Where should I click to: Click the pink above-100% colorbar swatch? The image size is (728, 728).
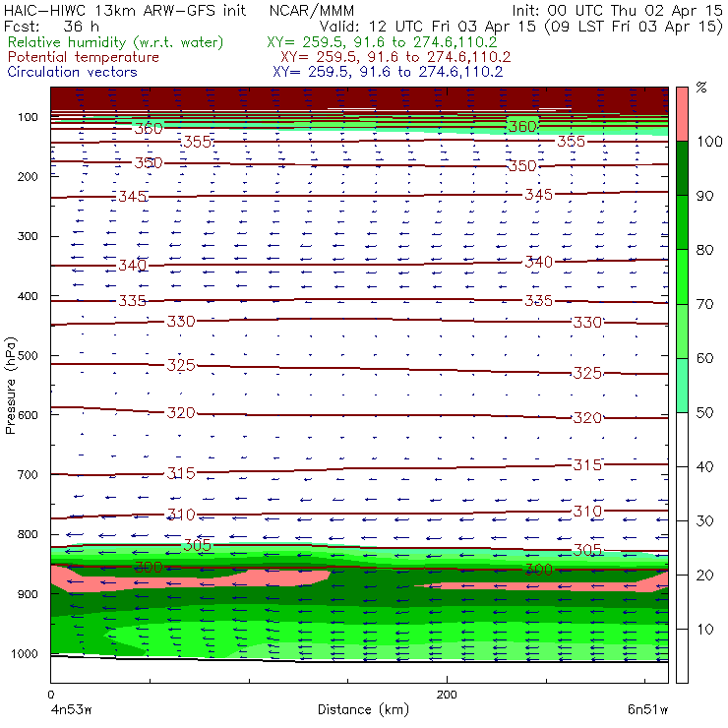pos(682,114)
